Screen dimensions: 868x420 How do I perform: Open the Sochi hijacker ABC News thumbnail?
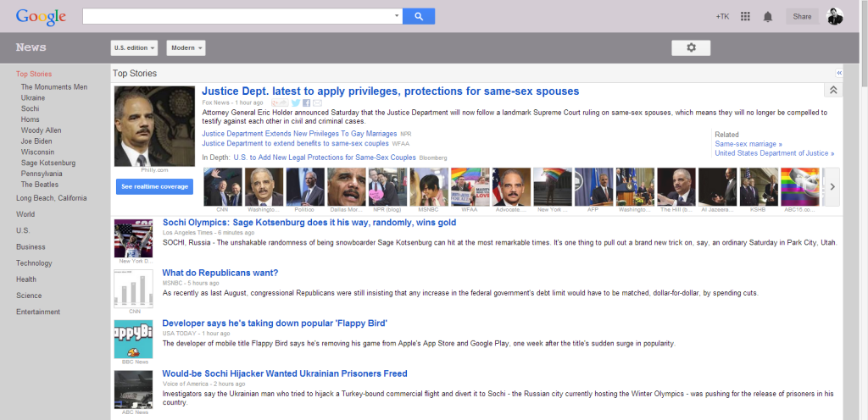click(x=133, y=390)
